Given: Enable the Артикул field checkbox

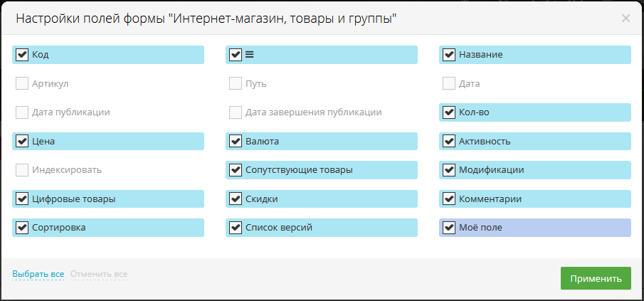Looking at the screenshot, I should pos(22,84).
